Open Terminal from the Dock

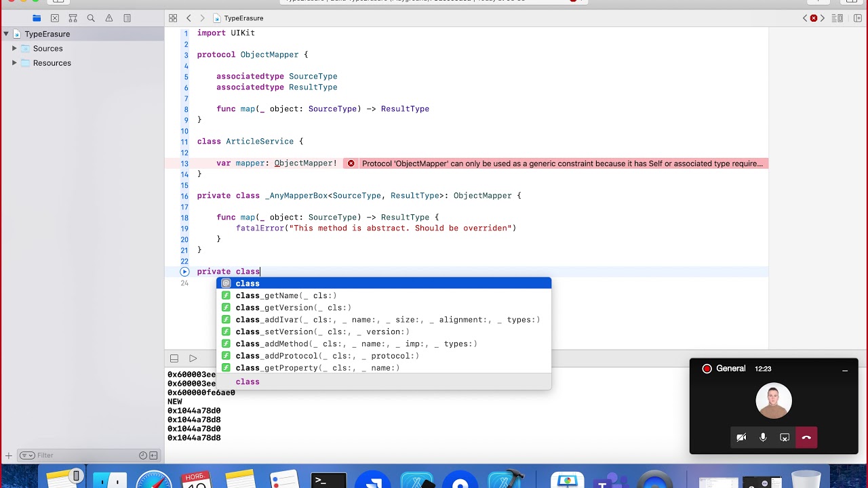(328, 479)
